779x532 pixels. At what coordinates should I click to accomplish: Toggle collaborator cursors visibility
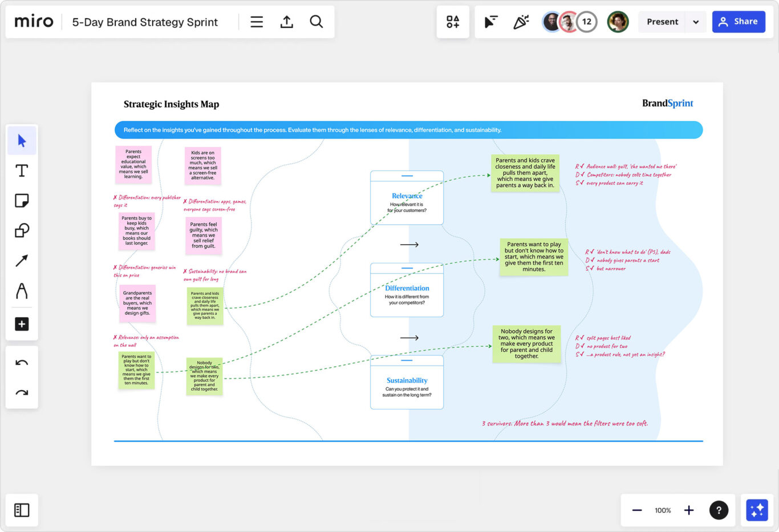pos(491,22)
